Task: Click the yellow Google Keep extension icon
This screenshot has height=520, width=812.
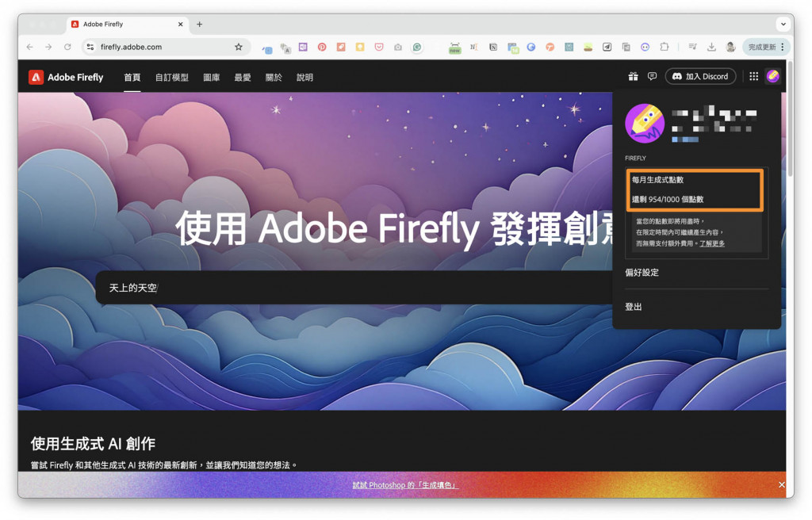Action: point(360,47)
